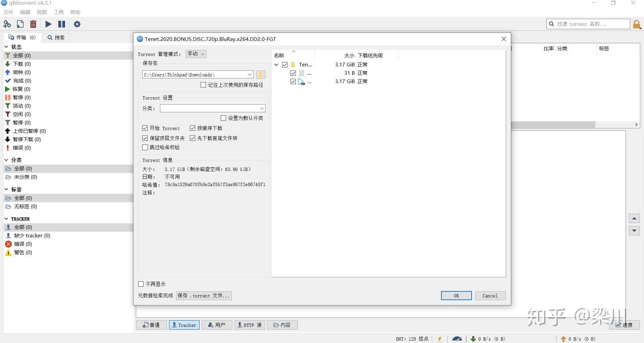Click Cancel button
644x343 pixels.
[490, 295]
